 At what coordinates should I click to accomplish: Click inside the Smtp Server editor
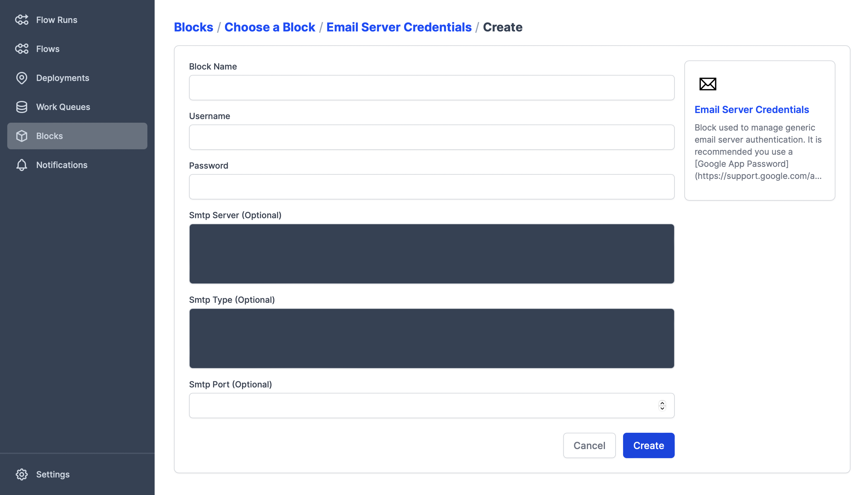pyautogui.click(x=432, y=254)
